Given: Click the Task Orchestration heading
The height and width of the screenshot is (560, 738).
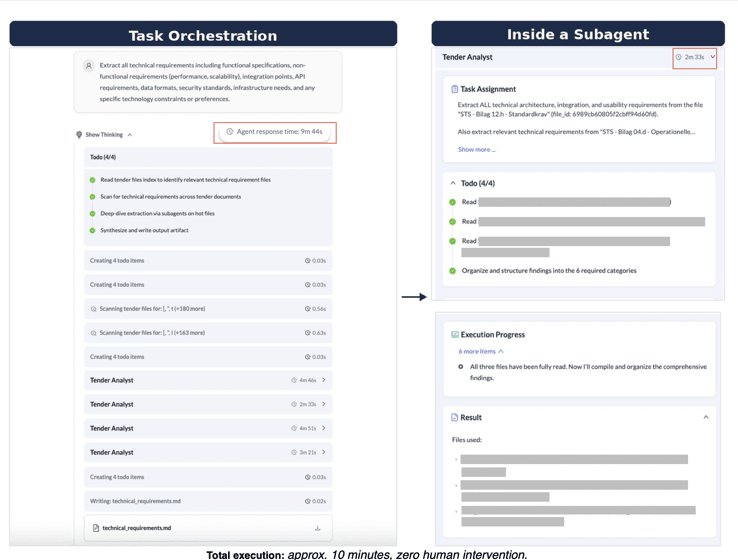Looking at the screenshot, I should pos(203,36).
